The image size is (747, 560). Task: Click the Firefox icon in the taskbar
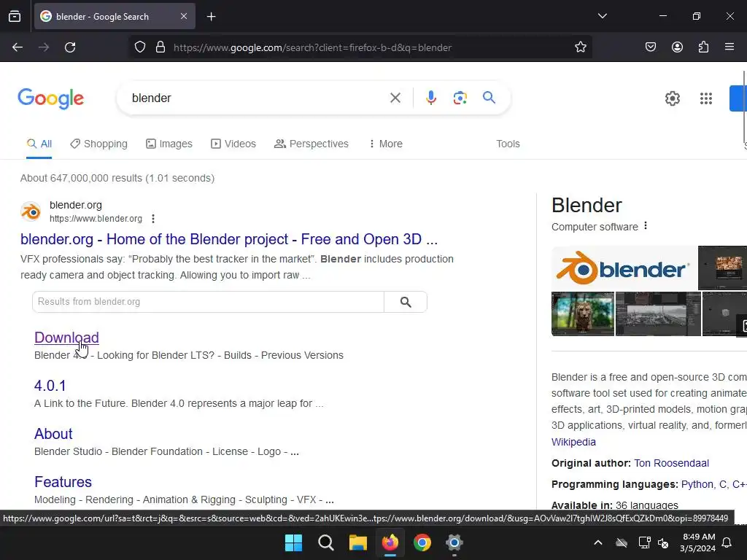pyautogui.click(x=390, y=542)
